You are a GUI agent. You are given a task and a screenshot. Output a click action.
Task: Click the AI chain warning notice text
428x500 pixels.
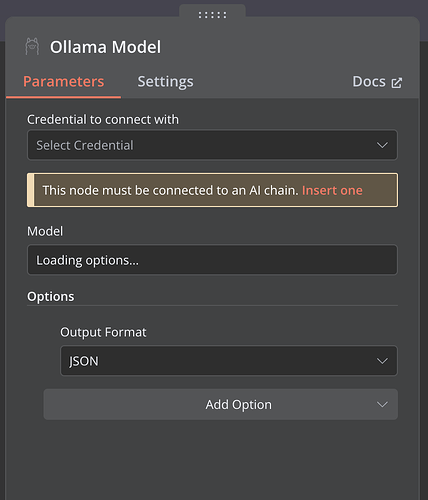(170, 190)
